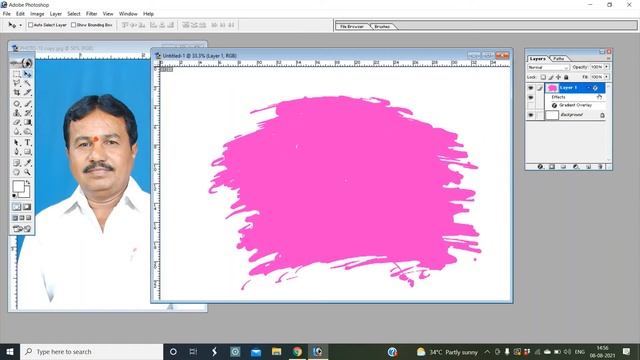Screen dimensions: 640x360
Task: Select the Dodge tool
Action: pyautogui.click(x=27, y=131)
